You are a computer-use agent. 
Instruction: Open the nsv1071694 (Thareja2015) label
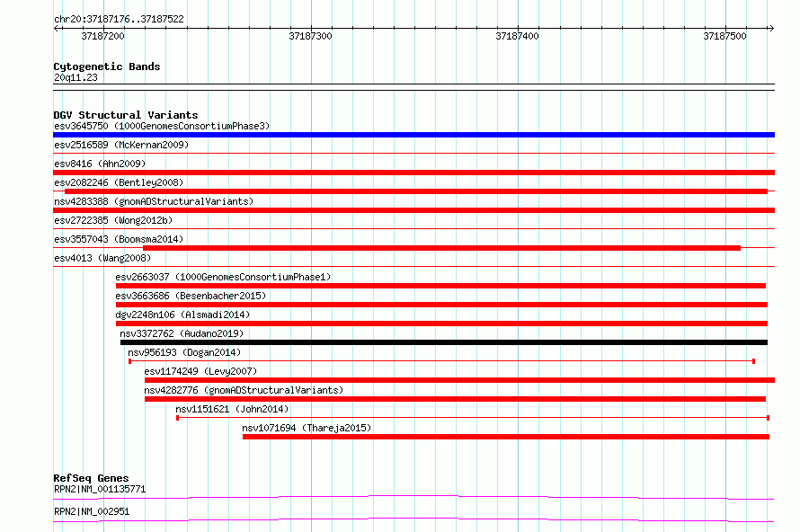pyautogui.click(x=307, y=428)
